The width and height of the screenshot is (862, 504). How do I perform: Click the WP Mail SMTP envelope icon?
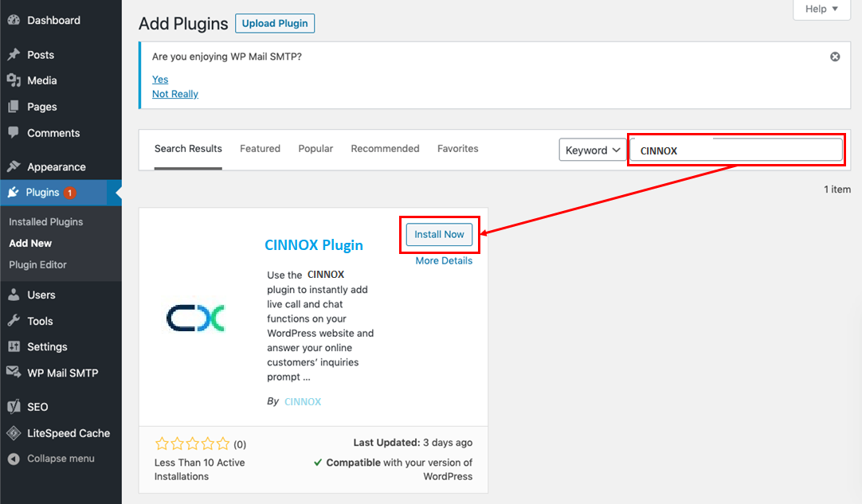(x=14, y=372)
